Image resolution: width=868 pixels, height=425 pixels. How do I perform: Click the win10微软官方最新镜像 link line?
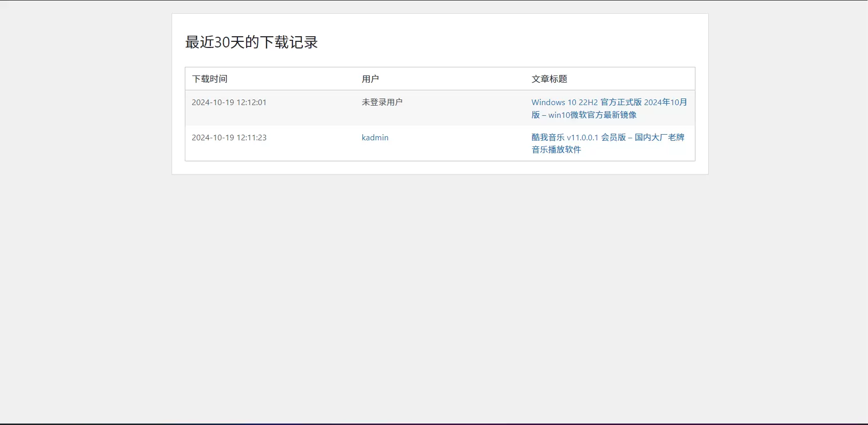[592, 115]
